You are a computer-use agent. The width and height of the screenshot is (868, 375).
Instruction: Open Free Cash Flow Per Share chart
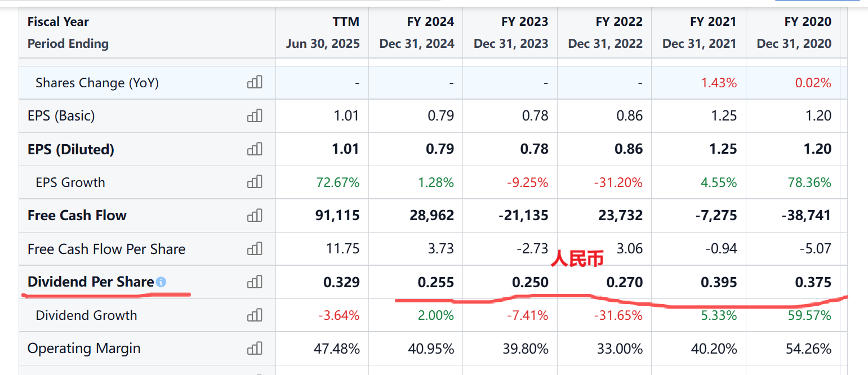255,248
